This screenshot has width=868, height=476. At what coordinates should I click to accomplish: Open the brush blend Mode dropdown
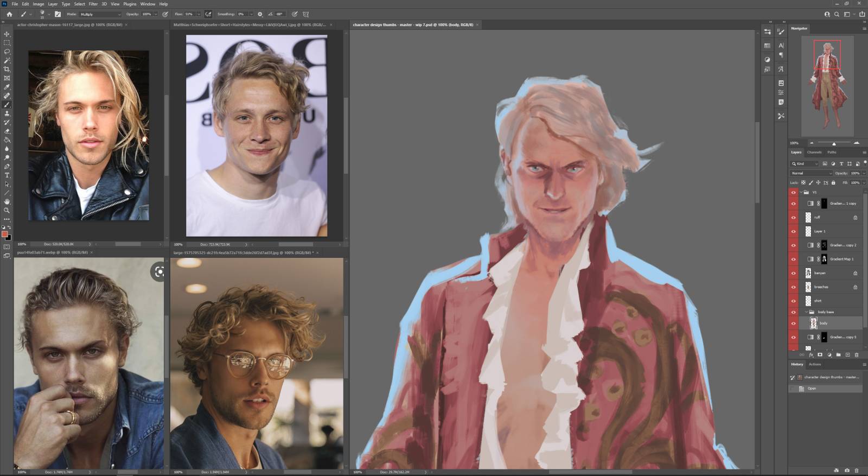click(x=100, y=14)
